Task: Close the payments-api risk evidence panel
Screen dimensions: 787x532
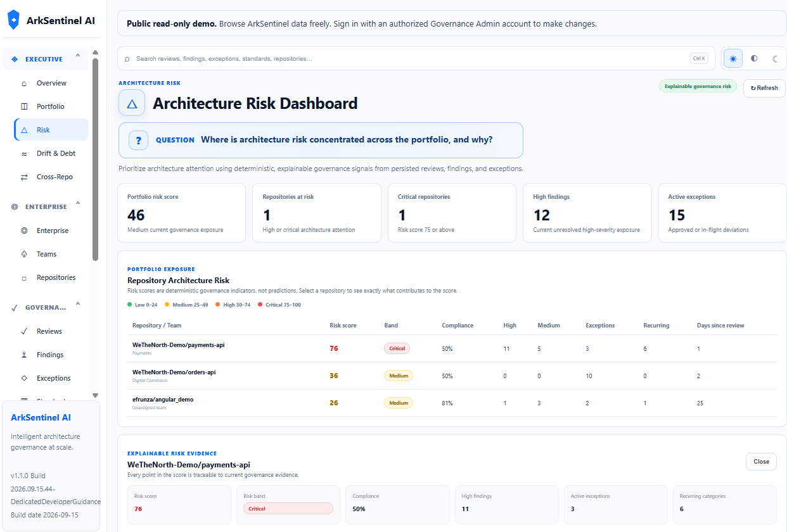Action: (x=761, y=462)
